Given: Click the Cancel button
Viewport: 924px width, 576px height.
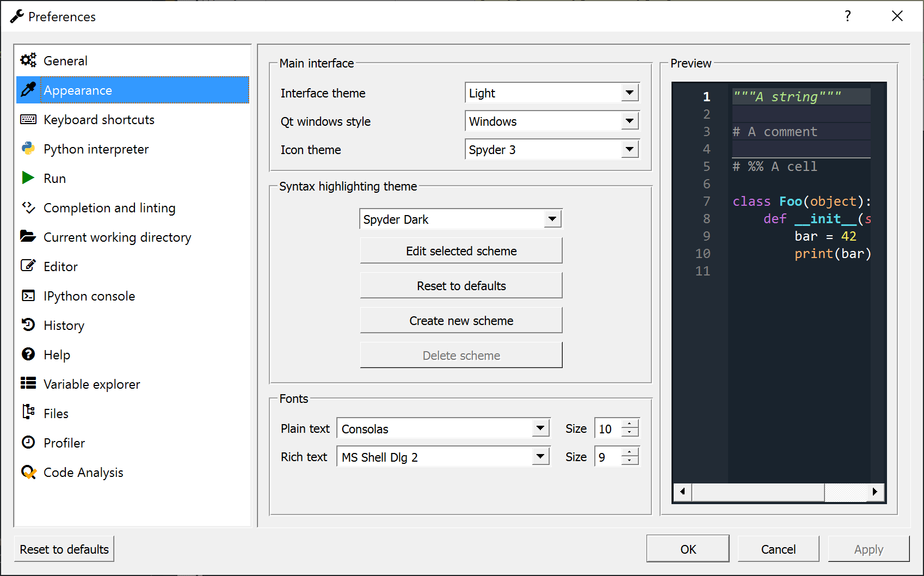Looking at the screenshot, I should (778, 549).
